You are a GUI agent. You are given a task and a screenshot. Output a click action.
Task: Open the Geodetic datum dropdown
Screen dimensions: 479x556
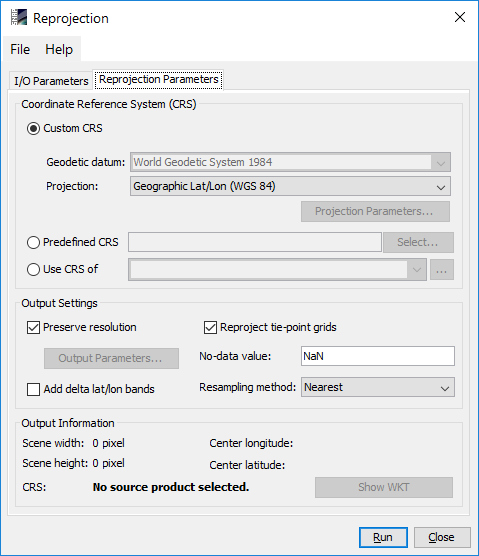tap(290, 162)
